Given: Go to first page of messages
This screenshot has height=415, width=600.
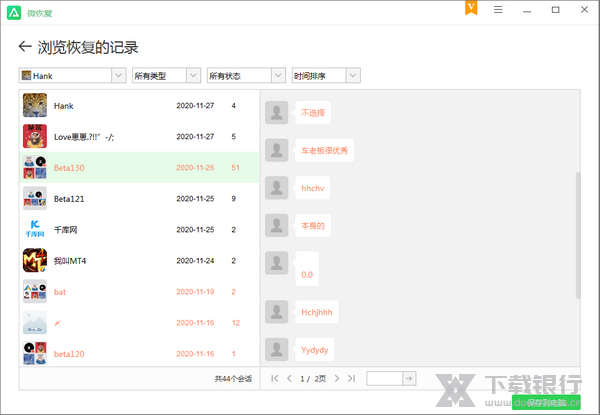Looking at the screenshot, I should 274,378.
